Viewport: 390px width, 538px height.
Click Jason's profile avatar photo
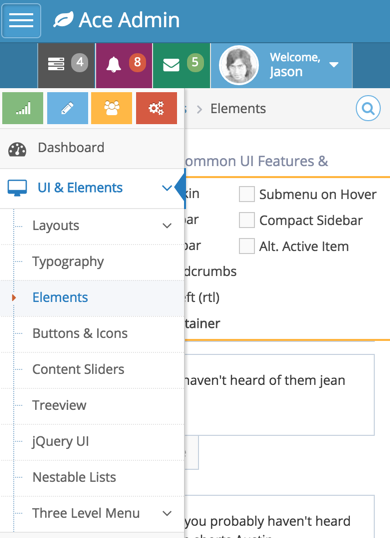239,65
